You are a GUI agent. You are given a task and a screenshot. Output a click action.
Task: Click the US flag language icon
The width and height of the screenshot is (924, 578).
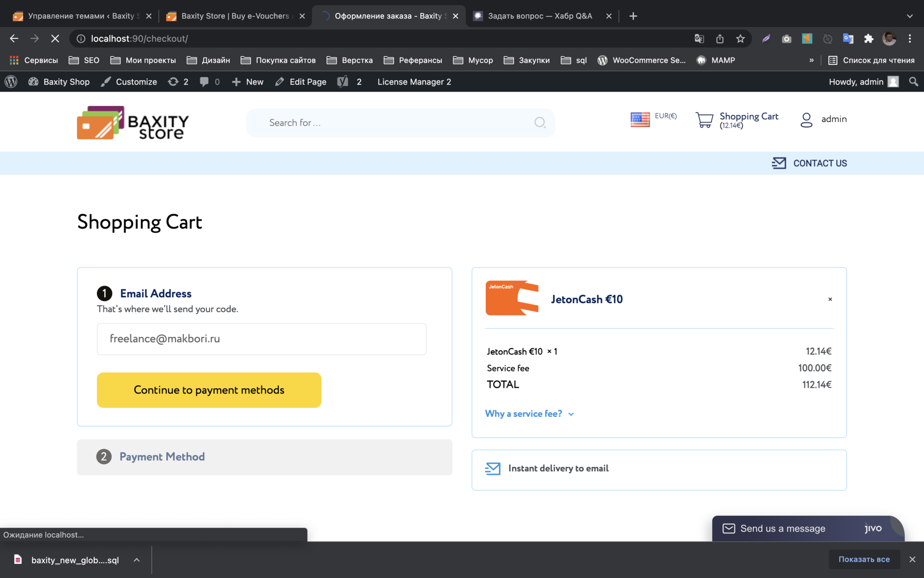(x=640, y=119)
